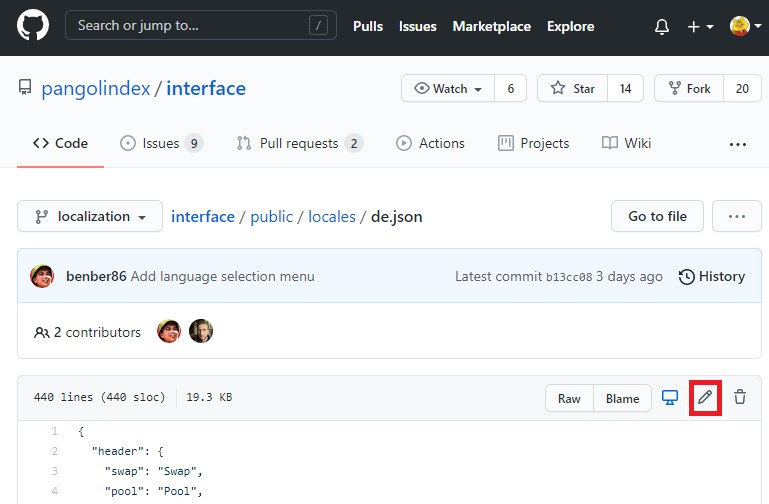
Task: Navigate to interface root in breadcrumb
Action: click(203, 217)
